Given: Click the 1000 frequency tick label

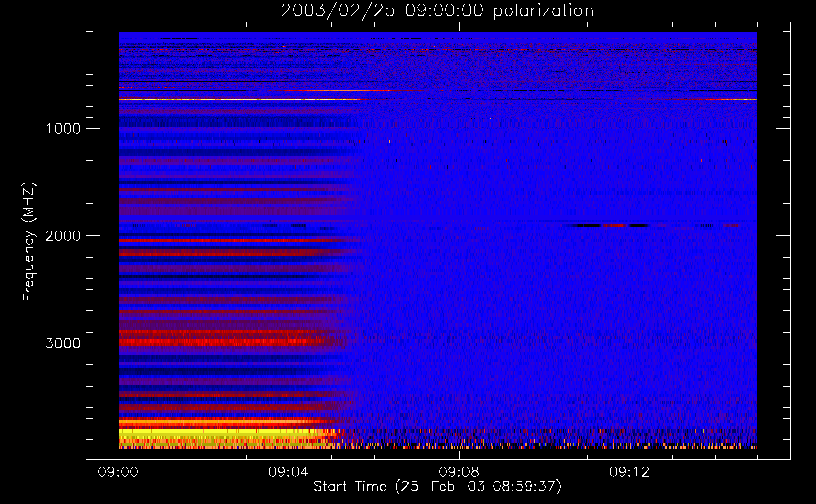Looking at the screenshot, I should click(63, 129).
